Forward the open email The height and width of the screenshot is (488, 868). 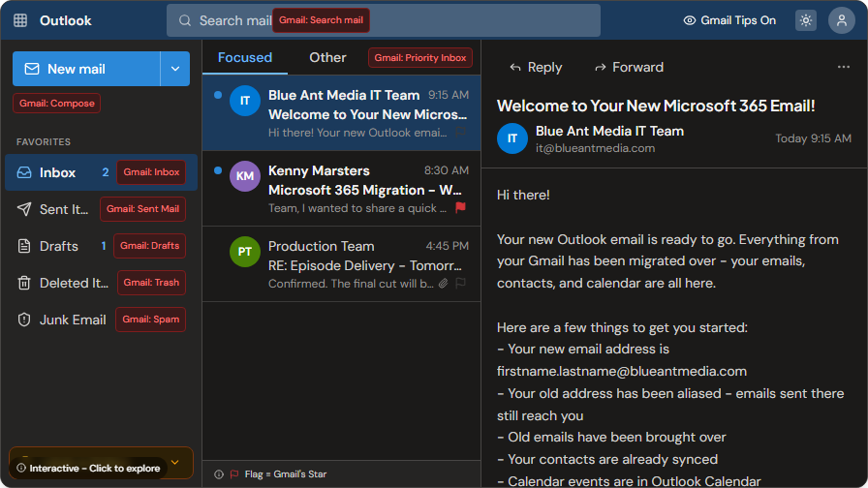[629, 68]
